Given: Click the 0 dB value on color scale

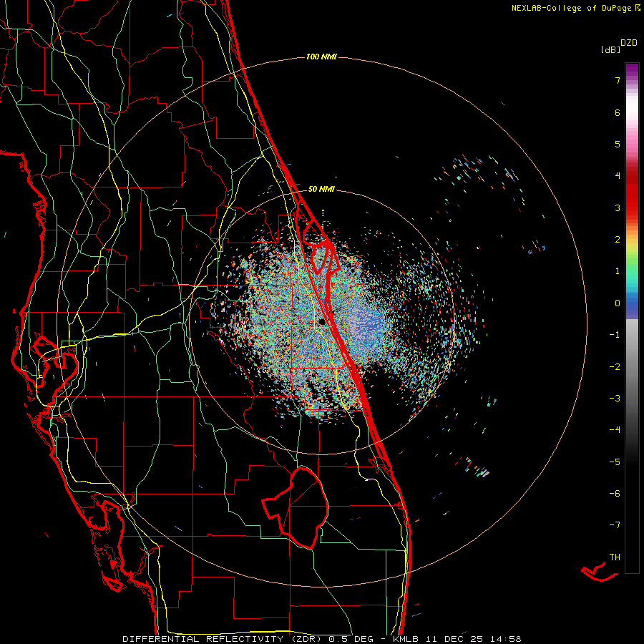Looking at the screenshot, I should pyautogui.click(x=618, y=303).
